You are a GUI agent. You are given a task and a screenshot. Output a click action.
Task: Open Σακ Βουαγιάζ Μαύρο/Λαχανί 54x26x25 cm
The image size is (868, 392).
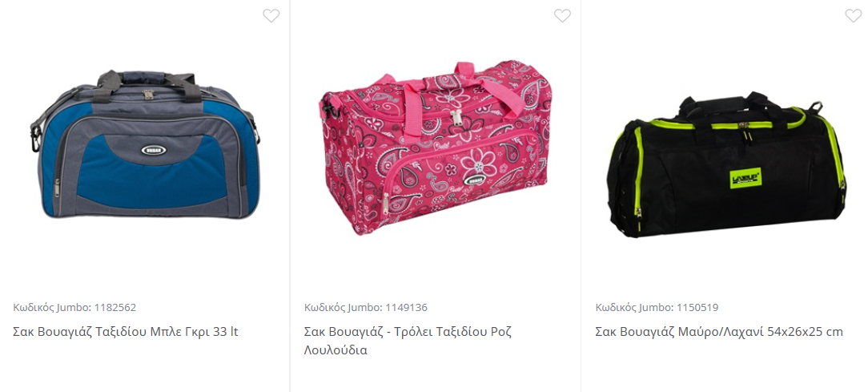click(x=719, y=332)
